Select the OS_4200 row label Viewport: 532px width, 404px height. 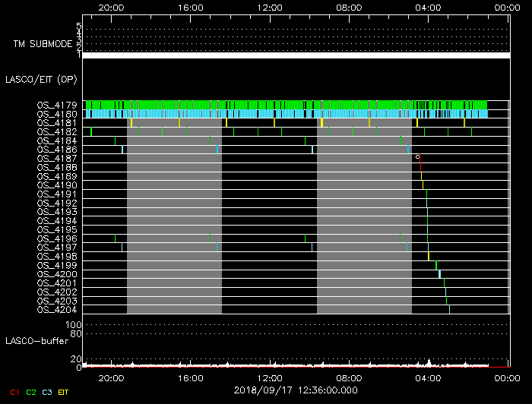pos(56,274)
